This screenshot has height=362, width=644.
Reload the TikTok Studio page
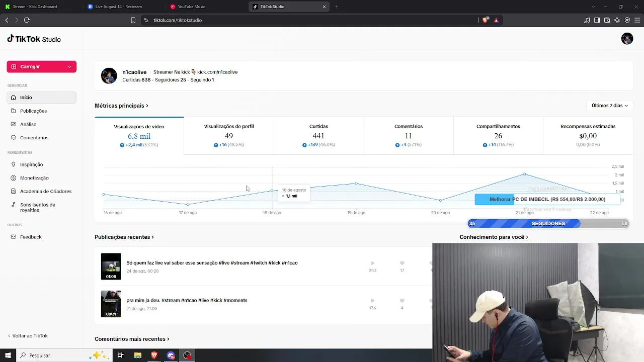click(x=27, y=20)
